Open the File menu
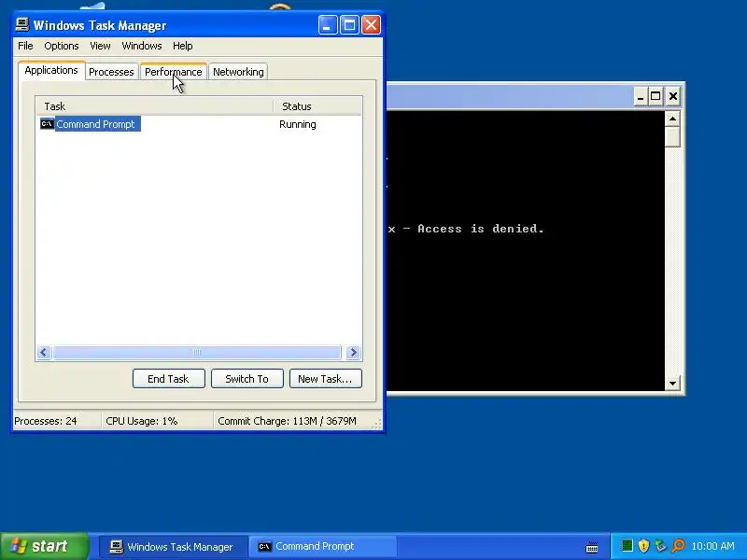The width and height of the screenshot is (747, 560). [x=25, y=46]
